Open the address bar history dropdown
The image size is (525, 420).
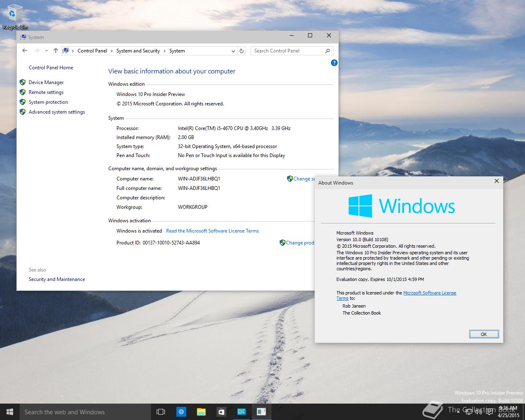click(x=233, y=51)
